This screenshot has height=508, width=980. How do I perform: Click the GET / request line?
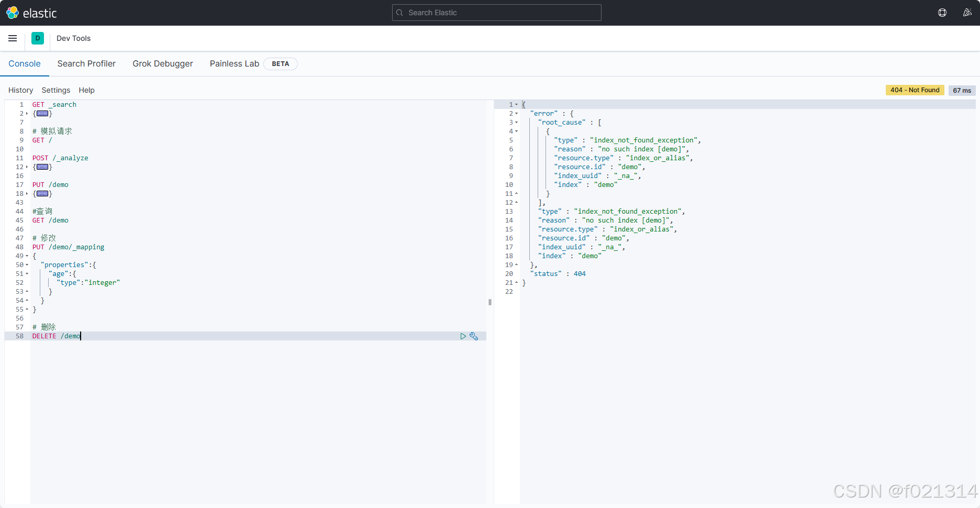click(x=42, y=140)
